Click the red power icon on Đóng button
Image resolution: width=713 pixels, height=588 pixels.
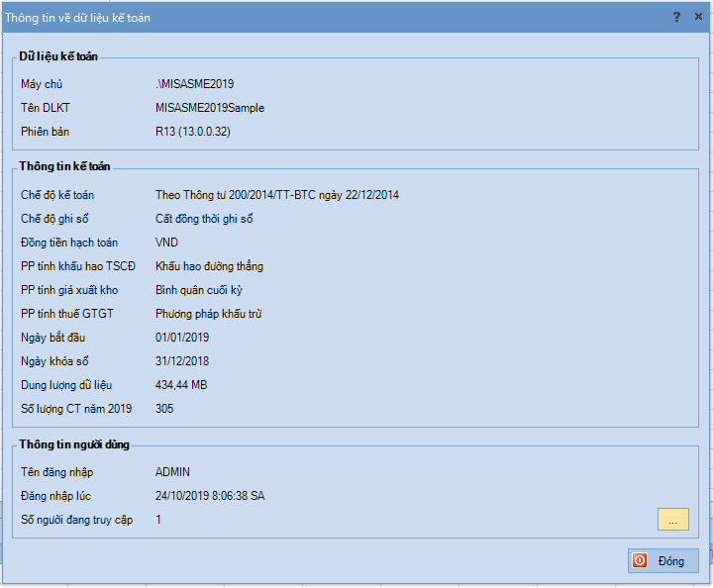[640, 560]
